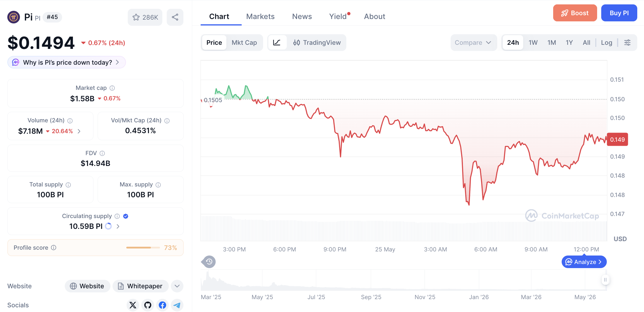Open the About tab
This screenshot has width=644, height=312.
(374, 17)
